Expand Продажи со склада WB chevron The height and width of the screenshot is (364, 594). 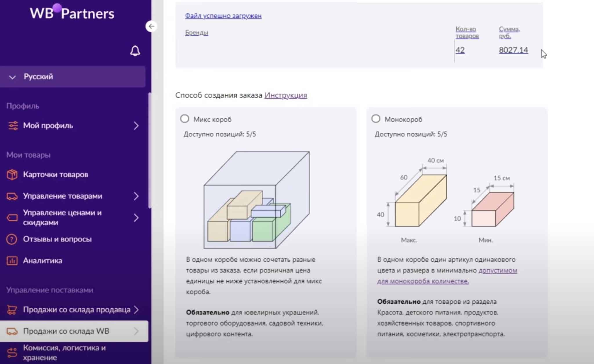[x=136, y=331]
